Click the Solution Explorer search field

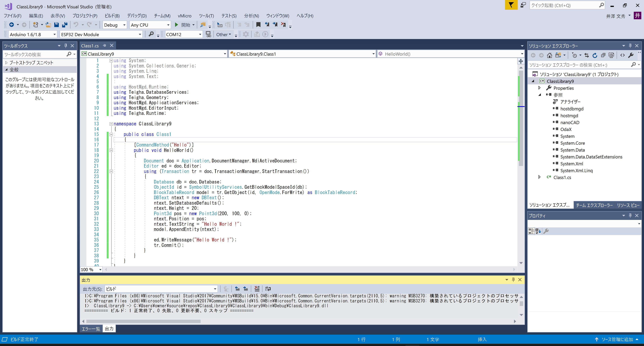[x=584, y=65]
